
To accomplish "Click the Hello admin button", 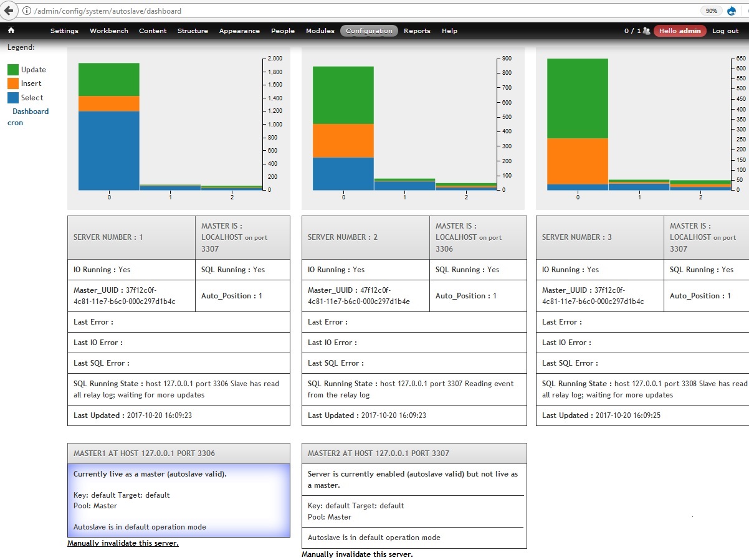I will pos(679,30).
